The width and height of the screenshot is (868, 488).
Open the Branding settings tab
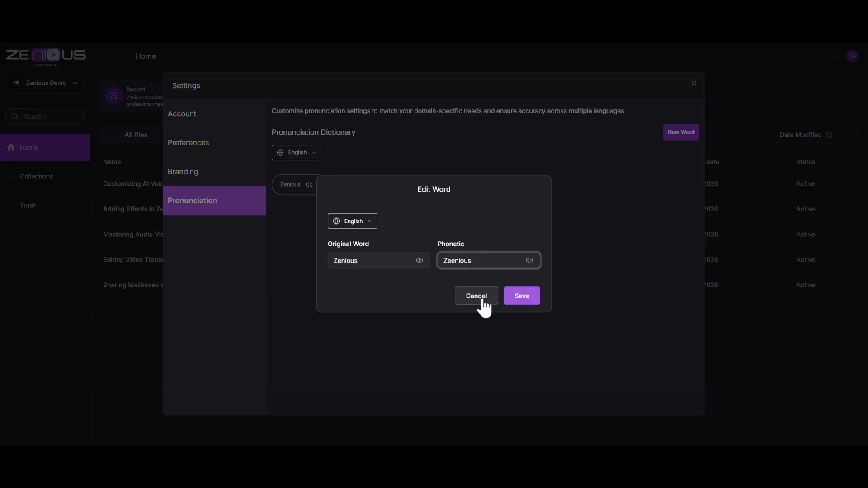click(x=183, y=172)
